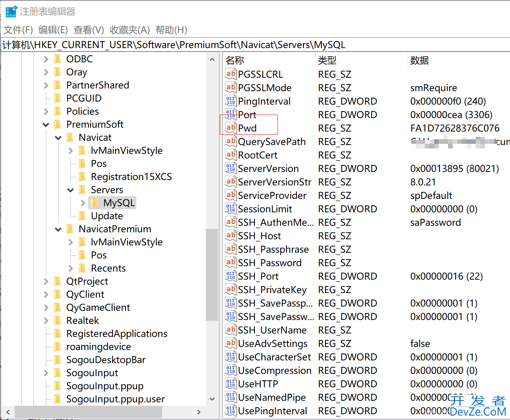Select the RegisteredApplications key
This screenshot has width=510, height=420.
117,333
